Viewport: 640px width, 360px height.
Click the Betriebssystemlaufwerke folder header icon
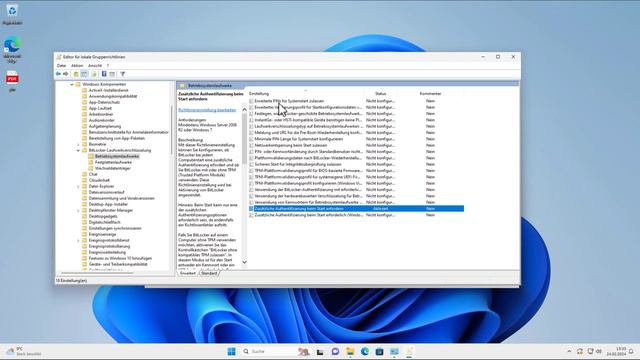(182, 86)
